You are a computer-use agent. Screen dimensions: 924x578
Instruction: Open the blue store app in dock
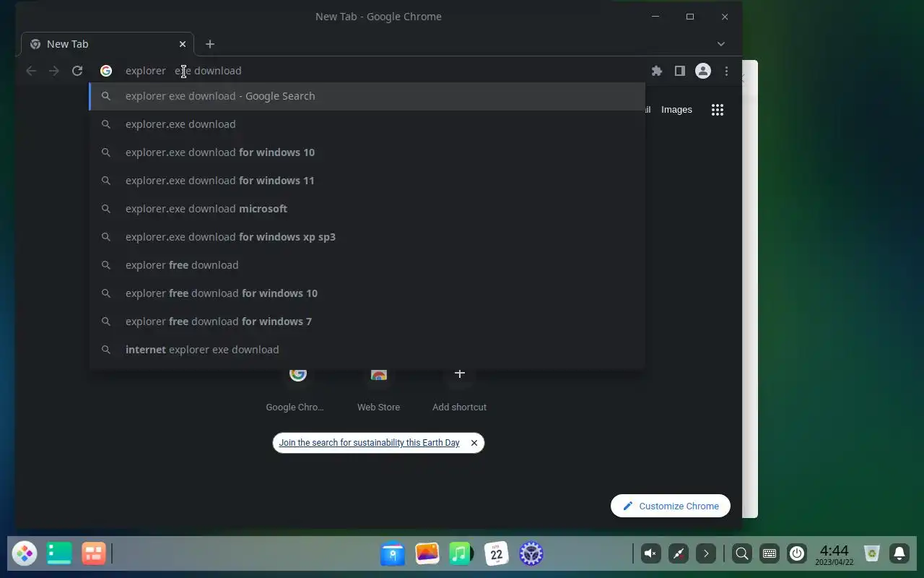[393, 554]
